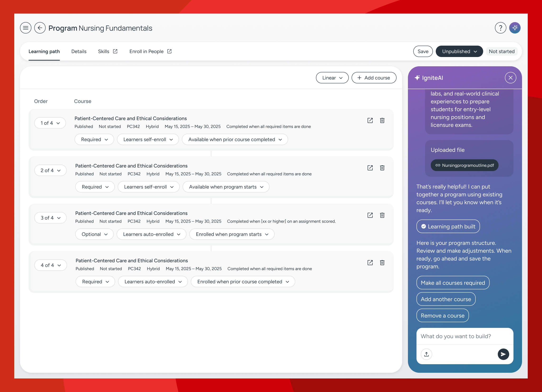Click the IgniteAI sparkle avatar icon
542x392 pixels.
point(514,28)
